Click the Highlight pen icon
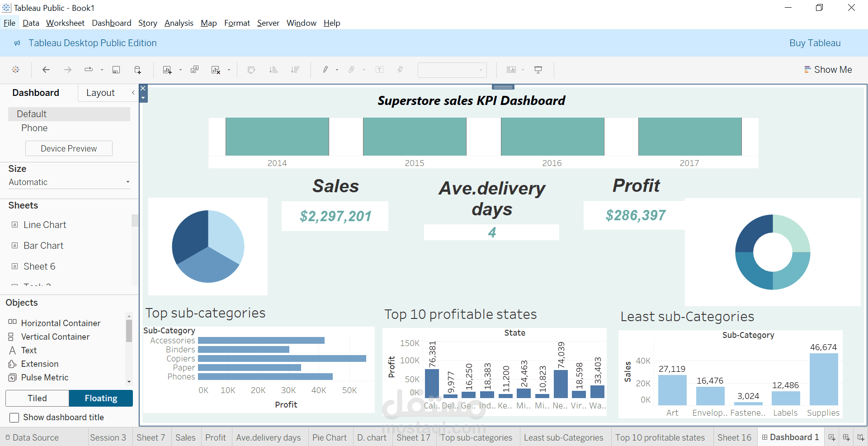Image resolution: width=868 pixels, height=446 pixels. pos(325,70)
